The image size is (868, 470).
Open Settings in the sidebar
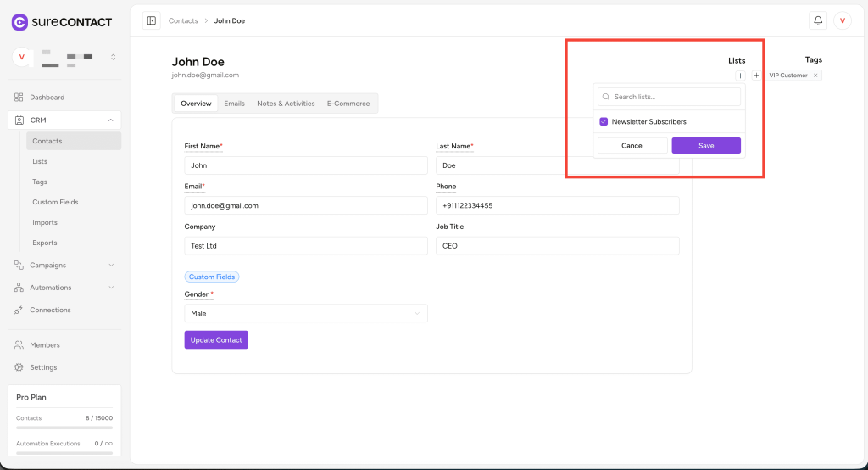[43, 367]
